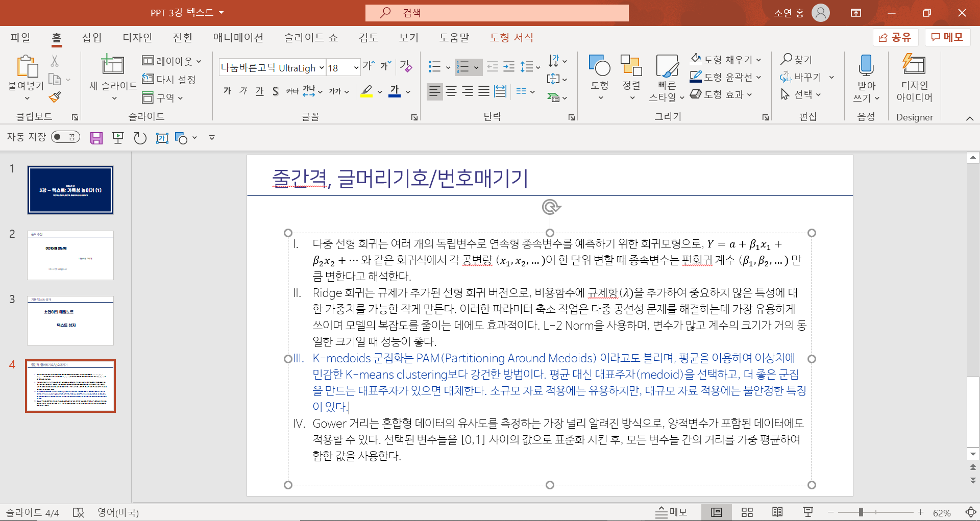Apply text shadow (S) formatting
This screenshot has height=521, width=980.
pos(275,91)
